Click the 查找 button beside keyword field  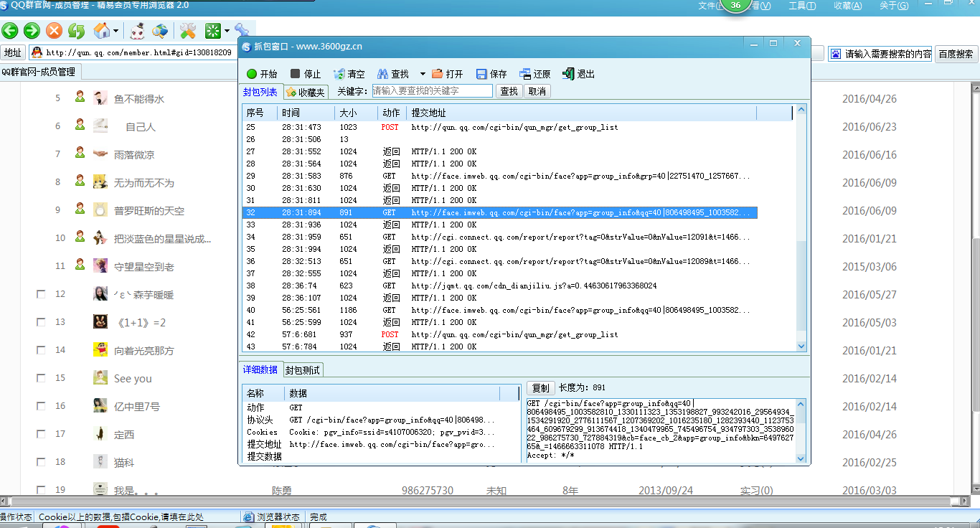pos(509,91)
